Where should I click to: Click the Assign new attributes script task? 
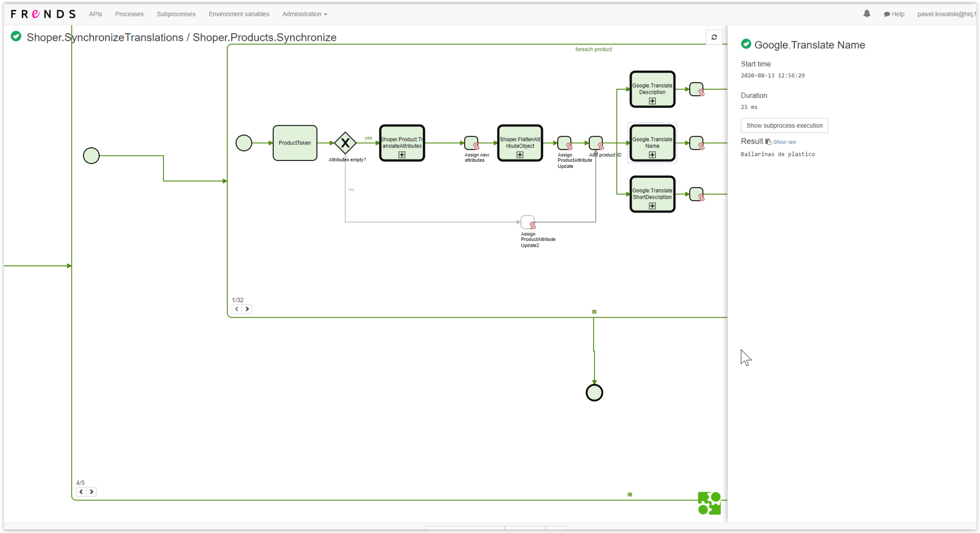tap(471, 143)
